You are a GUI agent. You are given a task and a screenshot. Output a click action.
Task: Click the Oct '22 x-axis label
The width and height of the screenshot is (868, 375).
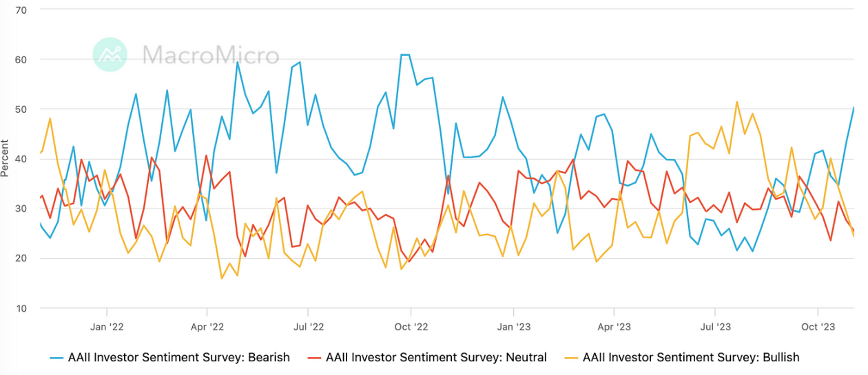coord(411,327)
